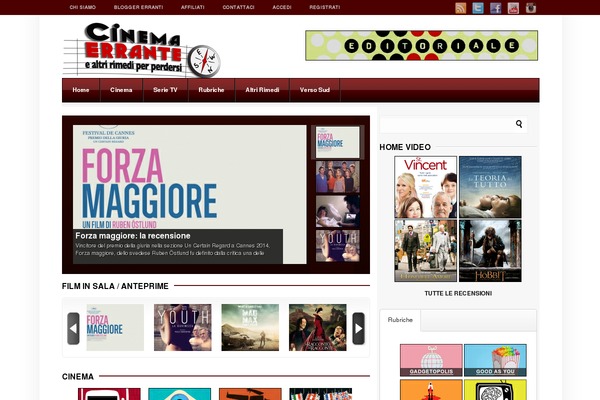Open the Good As You rubric tile
Viewport: 600px width, 400px height.
pyautogui.click(x=495, y=360)
